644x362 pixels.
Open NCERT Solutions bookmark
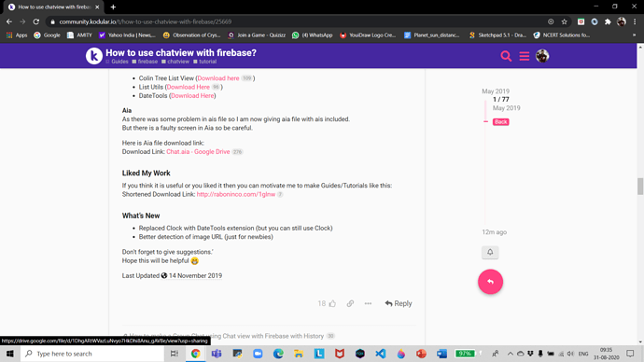tap(562, 35)
